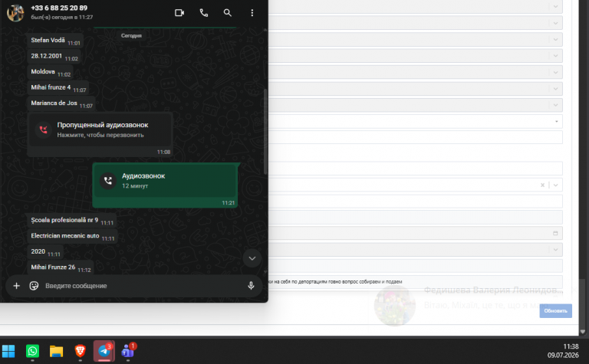Select the "28.12.2001" message
Viewport: 589px width, 364px height.
[x=54, y=56]
